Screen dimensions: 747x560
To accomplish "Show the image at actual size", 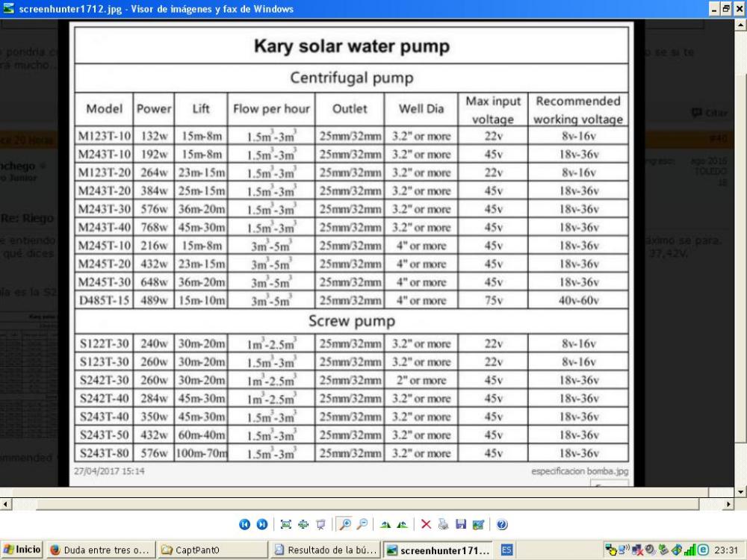I will click(303, 524).
